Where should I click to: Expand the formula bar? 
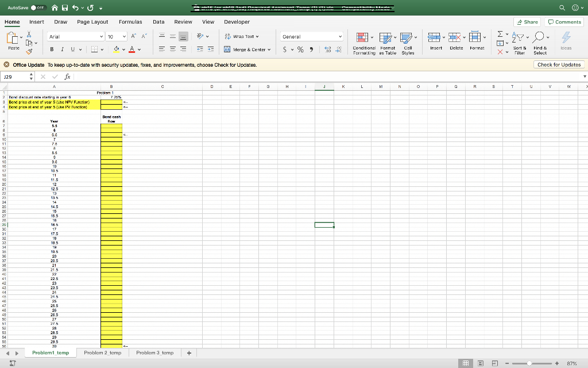[585, 76]
